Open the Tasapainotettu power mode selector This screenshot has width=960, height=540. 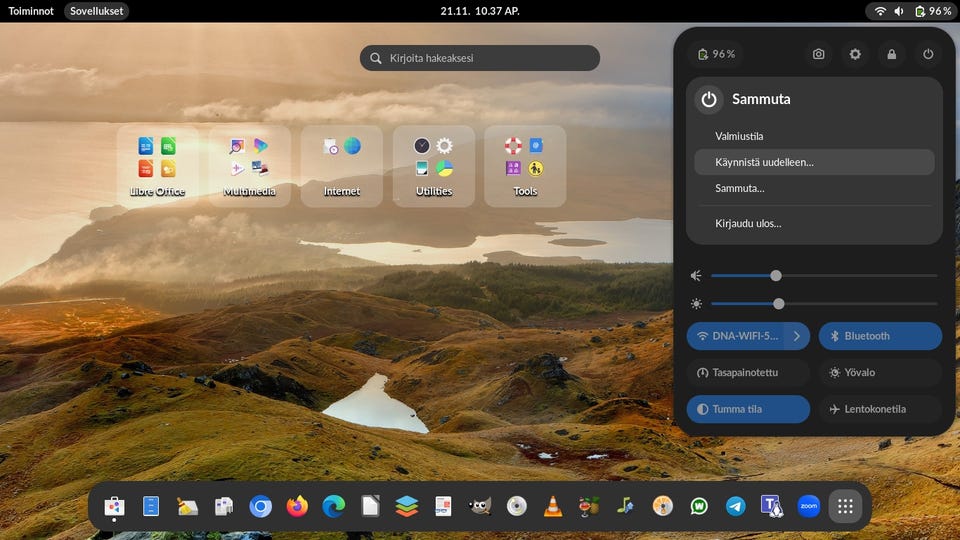tap(748, 372)
